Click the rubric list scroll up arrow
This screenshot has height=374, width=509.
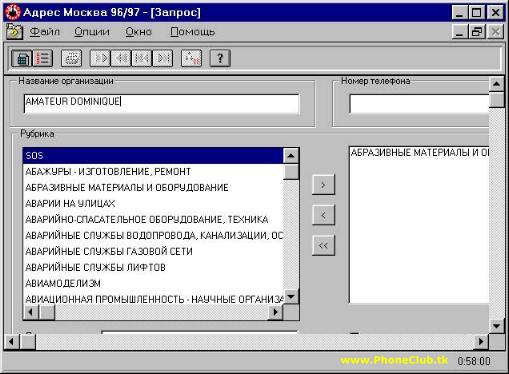click(x=291, y=156)
